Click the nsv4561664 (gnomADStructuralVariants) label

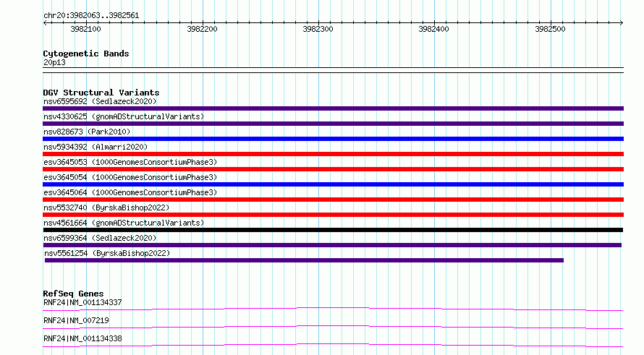coord(124,223)
